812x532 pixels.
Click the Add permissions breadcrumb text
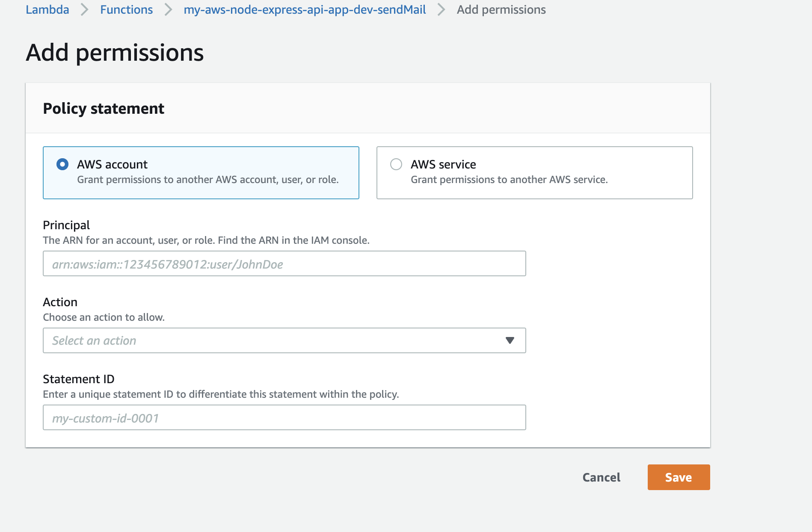[x=501, y=9]
